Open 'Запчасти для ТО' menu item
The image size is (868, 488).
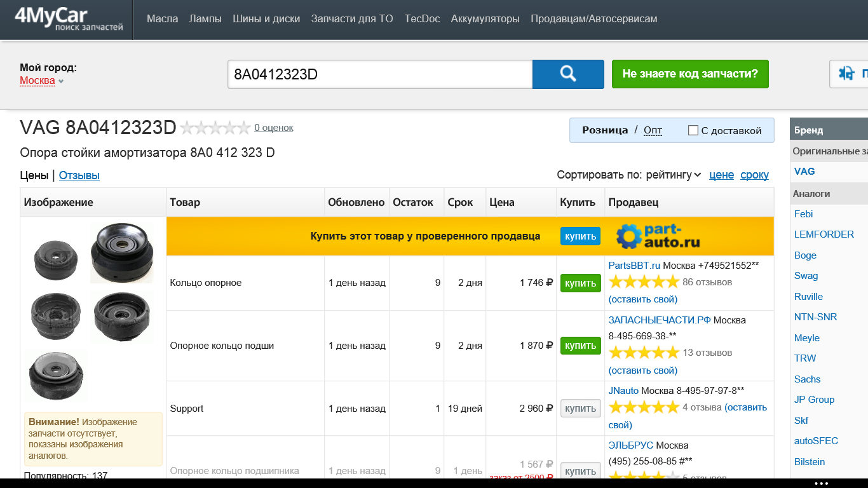coord(352,18)
